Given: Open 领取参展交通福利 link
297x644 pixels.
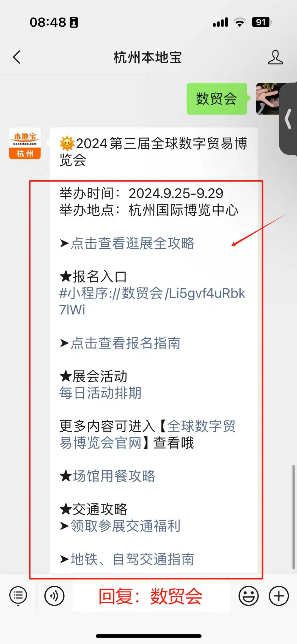Looking at the screenshot, I should pos(126,526).
